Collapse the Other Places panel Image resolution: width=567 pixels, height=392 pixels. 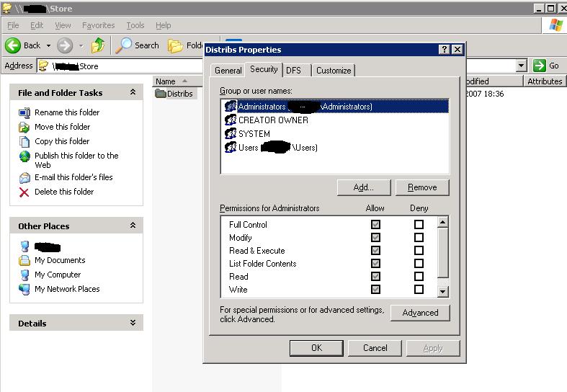tap(133, 226)
